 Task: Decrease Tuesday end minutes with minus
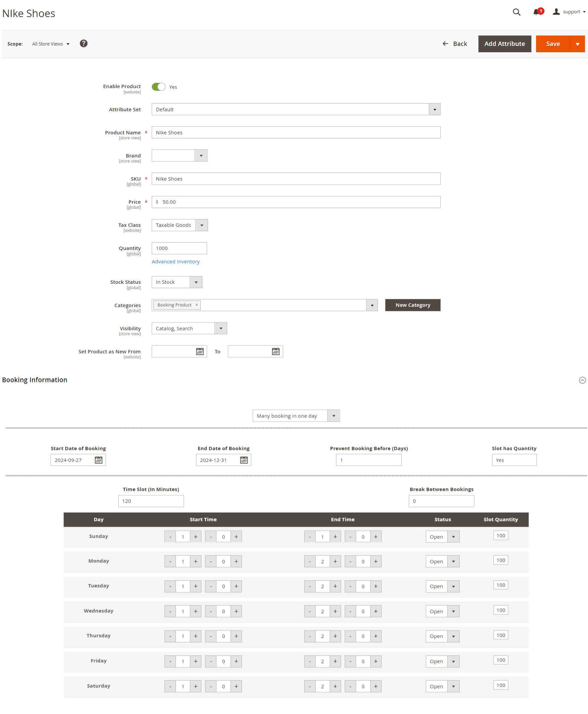pyautogui.click(x=350, y=586)
